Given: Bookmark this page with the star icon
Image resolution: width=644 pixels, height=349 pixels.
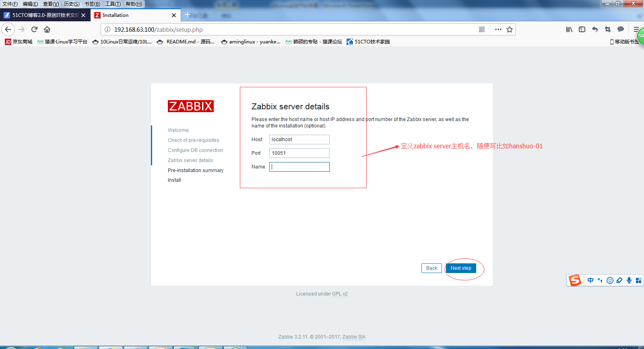Looking at the screenshot, I should pos(510,29).
